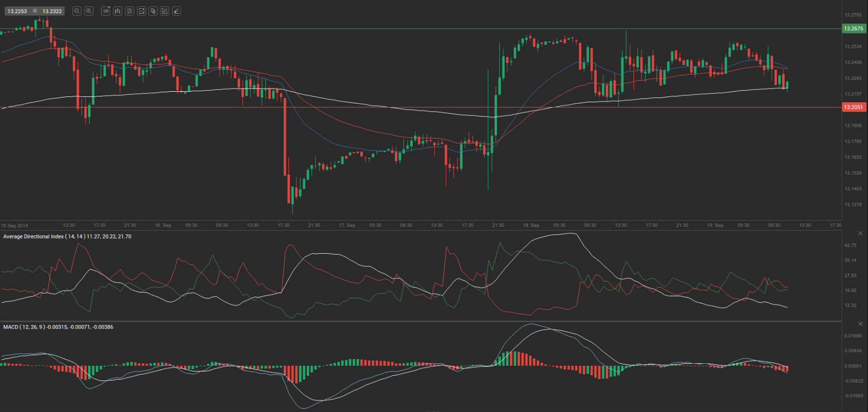
Task: Click the duplicate chart icon
Action: [x=153, y=11]
